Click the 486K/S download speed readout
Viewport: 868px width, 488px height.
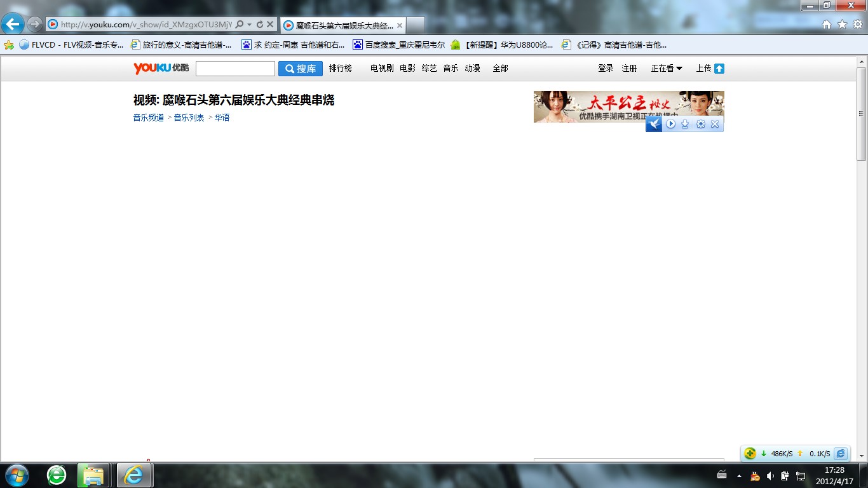pos(782,454)
